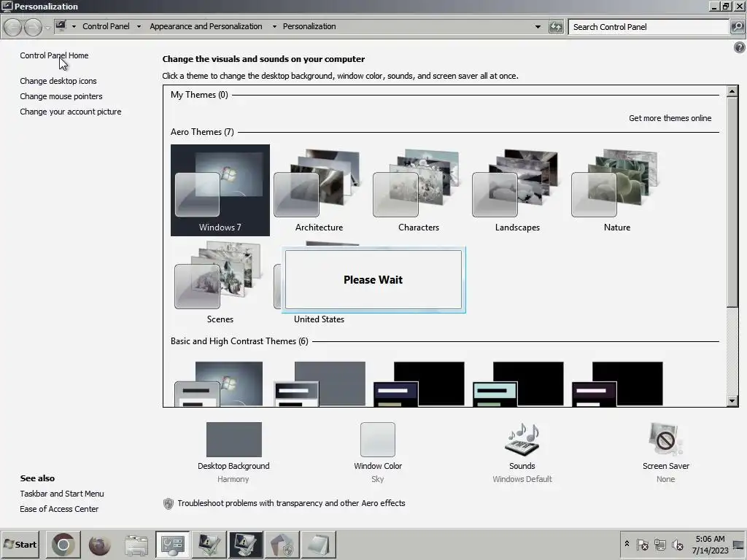Select the purple high contrast theme thumbnail
Screen dimensions: 747x560
point(617,384)
